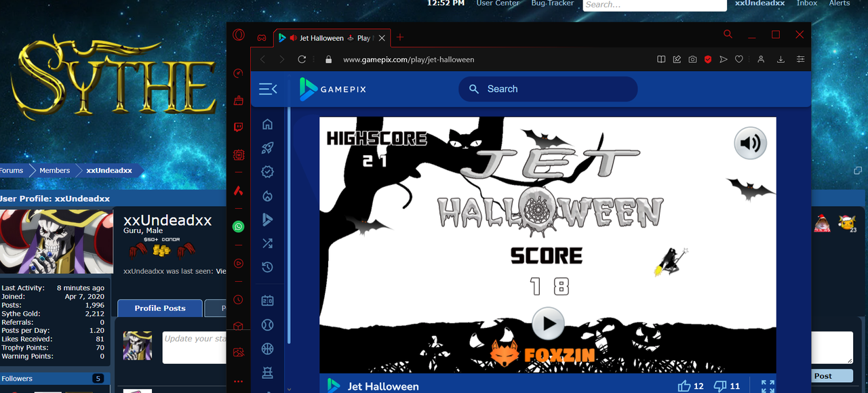This screenshot has width=868, height=393.
Task: Select the Profile Posts tab on Sythe
Action: (x=160, y=308)
